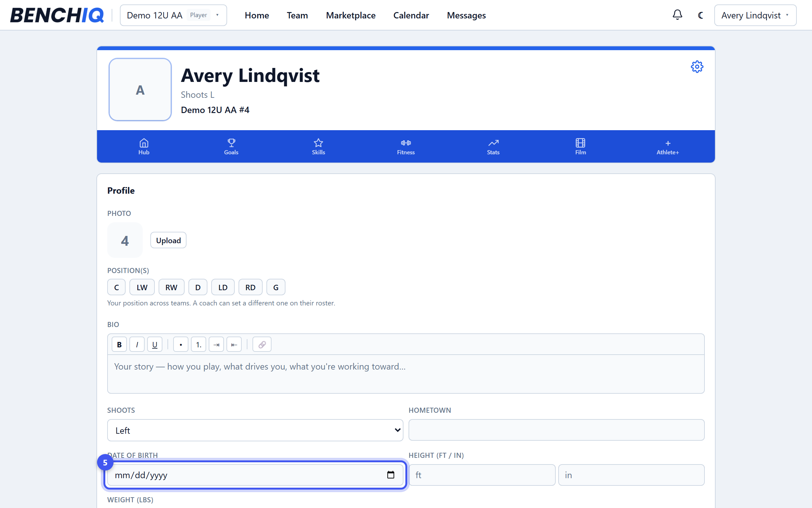Select the LD position
Screen dimensions: 812x508
(x=223, y=287)
